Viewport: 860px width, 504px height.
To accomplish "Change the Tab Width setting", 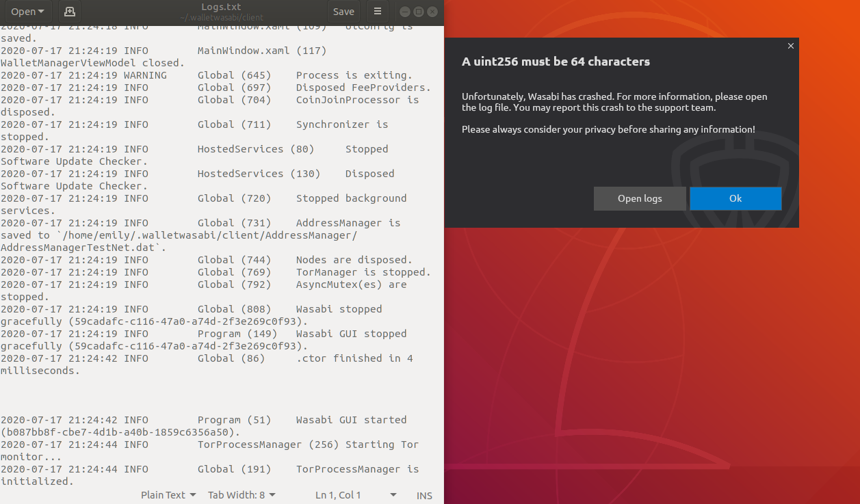I will 242,495.
